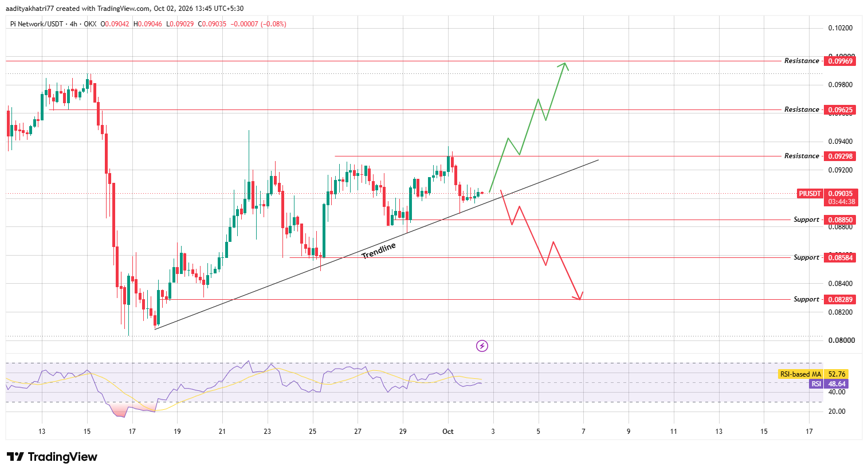Click the 0.09969 resistance price tag
This screenshot has height=474, width=868.
(x=839, y=61)
